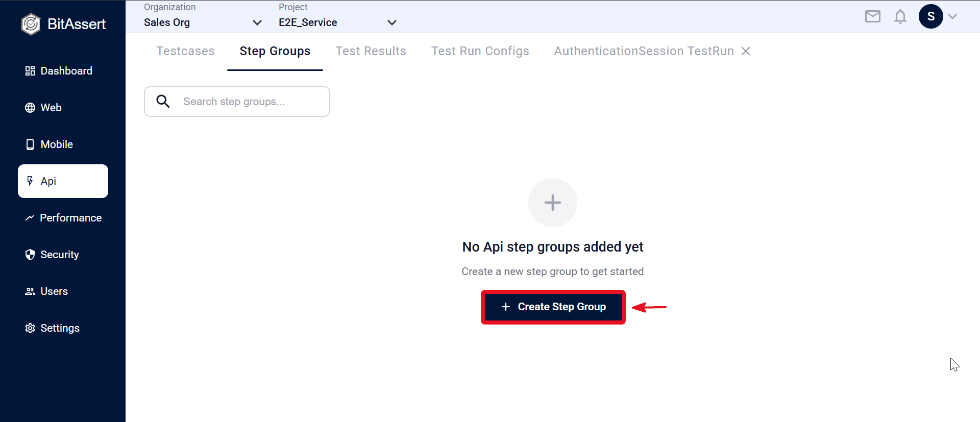The width and height of the screenshot is (980, 422).
Task: Open the Users section
Action: pos(63,291)
